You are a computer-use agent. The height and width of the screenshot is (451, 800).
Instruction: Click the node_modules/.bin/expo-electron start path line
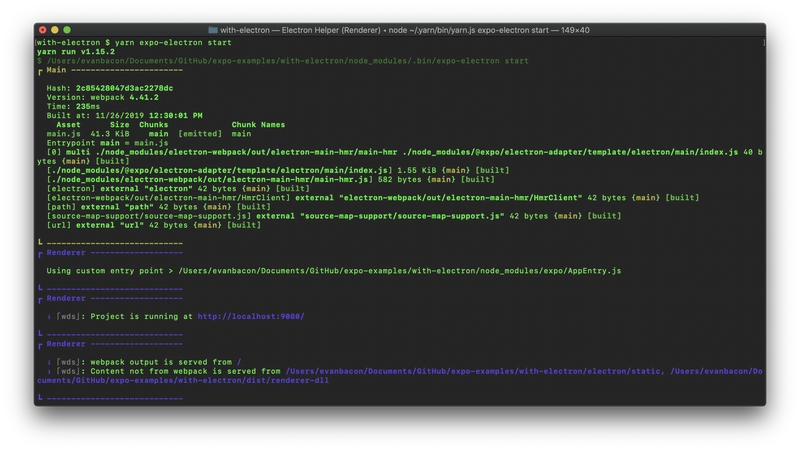pyautogui.click(x=283, y=61)
